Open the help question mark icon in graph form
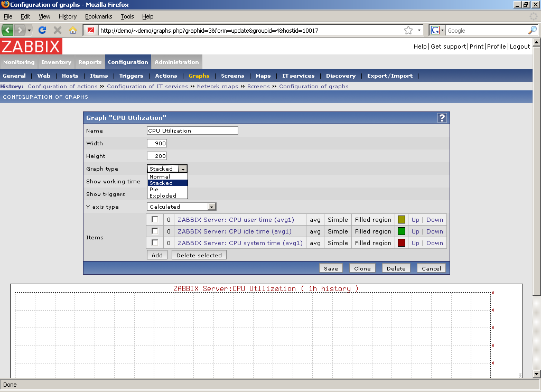 coord(442,118)
